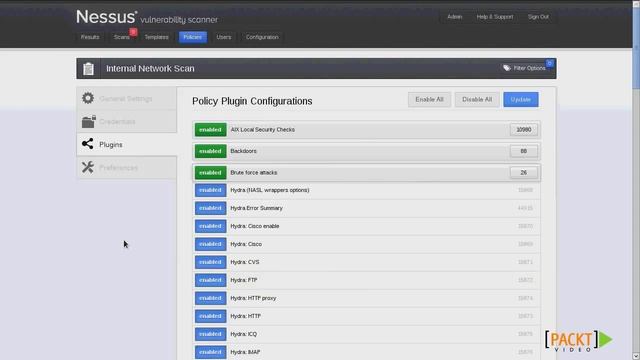Viewport: 640px width, 360px height.
Task: Disable Hydra: ICQ plugin
Action: pos(210,334)
